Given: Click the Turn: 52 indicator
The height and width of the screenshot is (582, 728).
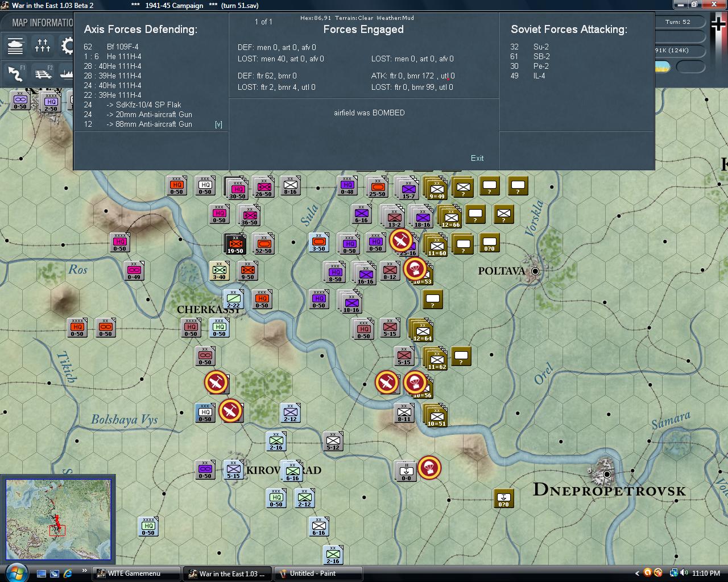Looking at the screenshot, I should point(678,22).
